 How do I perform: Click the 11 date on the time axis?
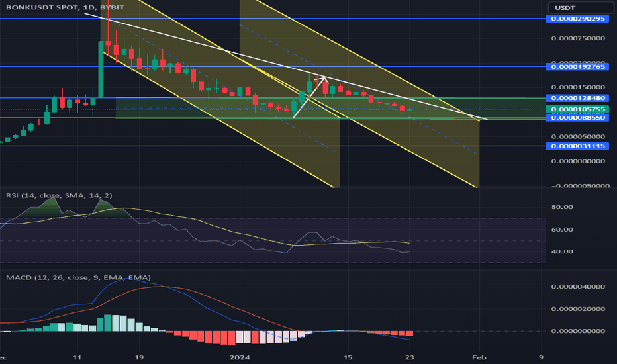click(77, 357)
